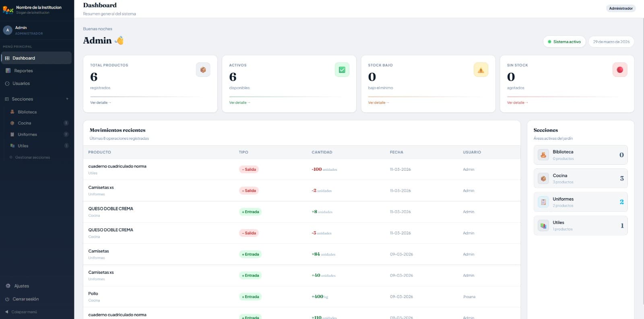Click the green checkmark icon on Activos card
Screen dimensions: 644x319
click(x=342, y=70)
